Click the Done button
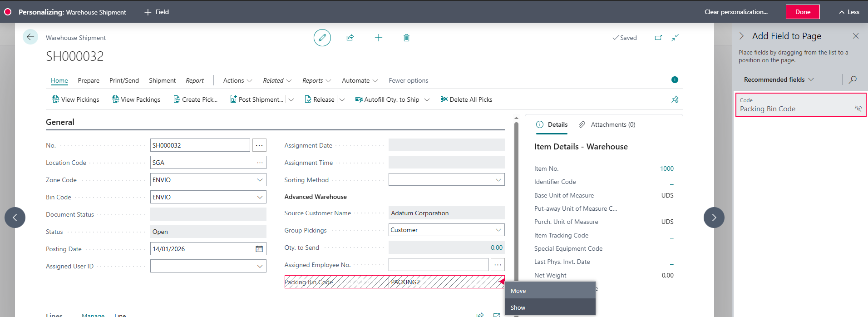Viewport: 868px width, 317px height. click(802, 12)
